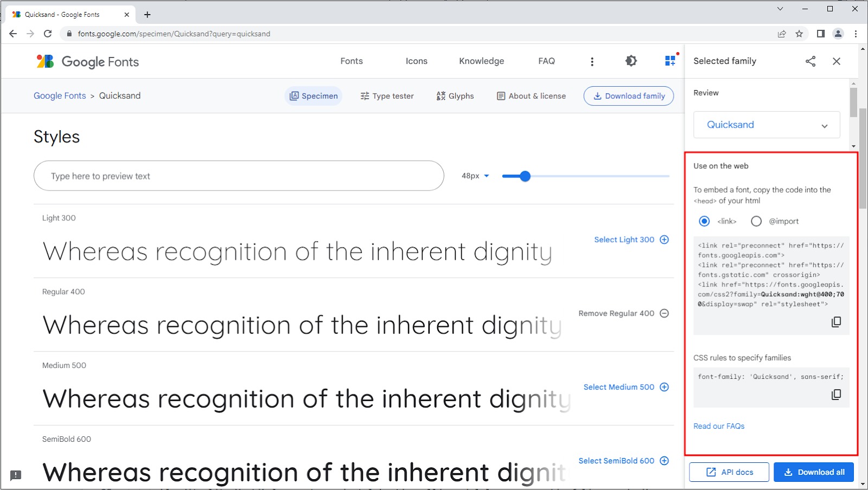Copy the font-family CSS rule

(x=836, y=394)
